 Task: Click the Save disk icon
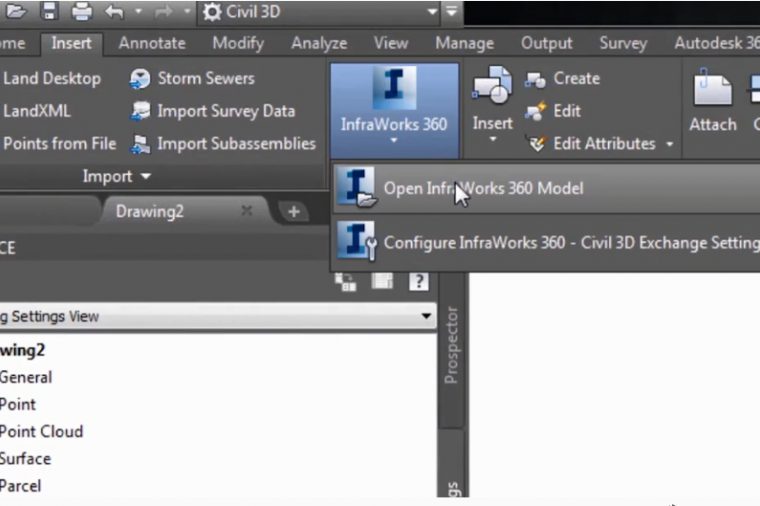(x=49, y=11)
